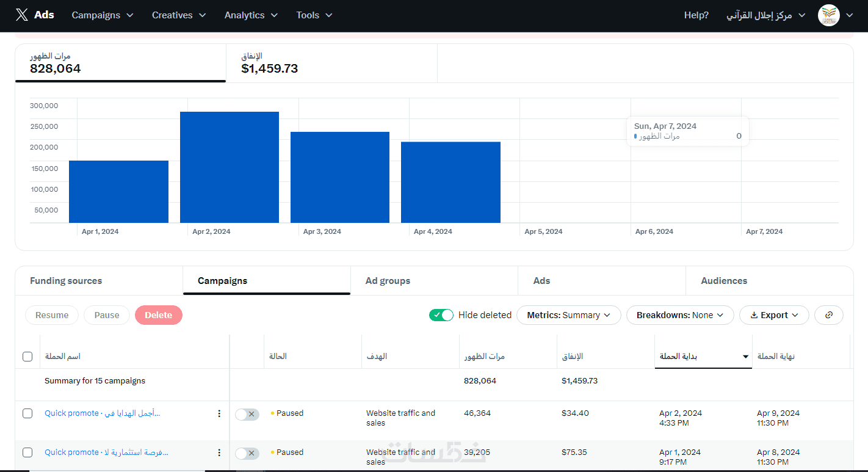Switch to the Ad groups tab
Viewport: 868px width, 472px height.
click(x=434, y=281)
